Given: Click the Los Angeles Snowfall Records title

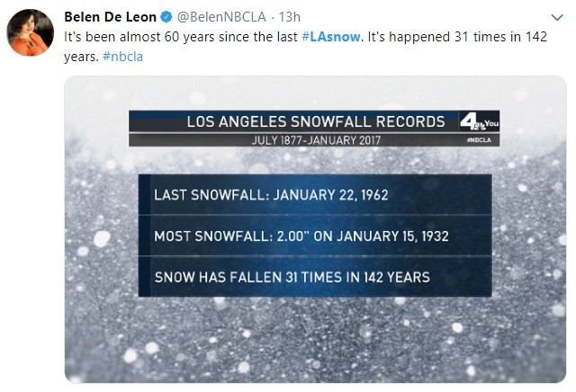Looking at the screenshot, I should 316,121.
